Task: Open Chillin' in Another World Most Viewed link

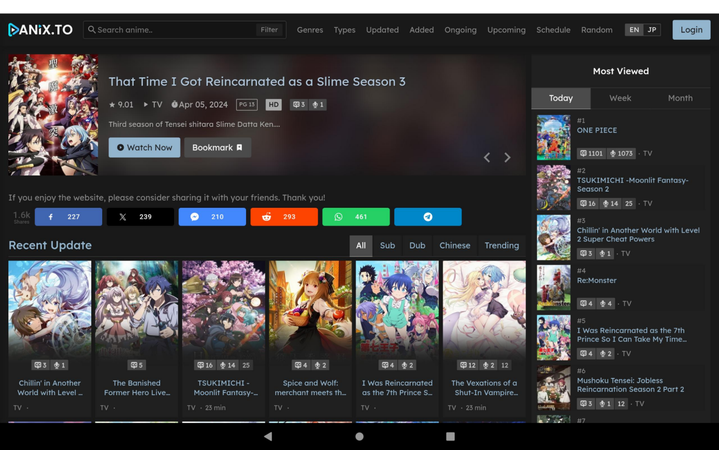Action: pos(638,234)
